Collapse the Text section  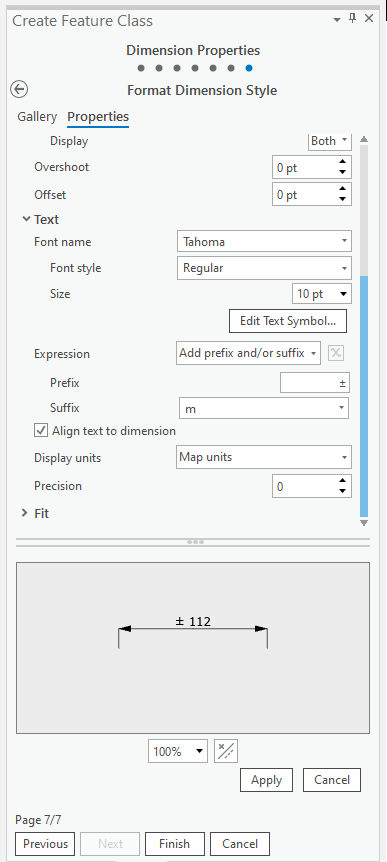26,219
